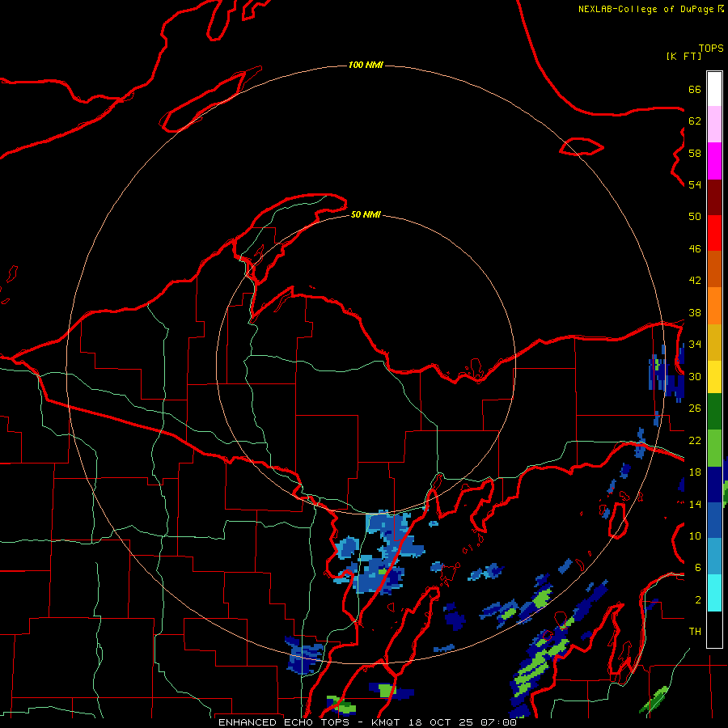
Task: Click the 2 legend value label
Action: click(698, 600)
